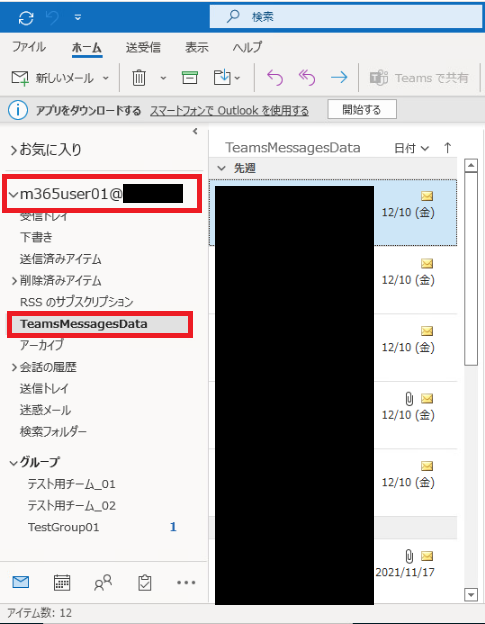Switch to Mail view in navigation bar

click(x=21, y=582)
